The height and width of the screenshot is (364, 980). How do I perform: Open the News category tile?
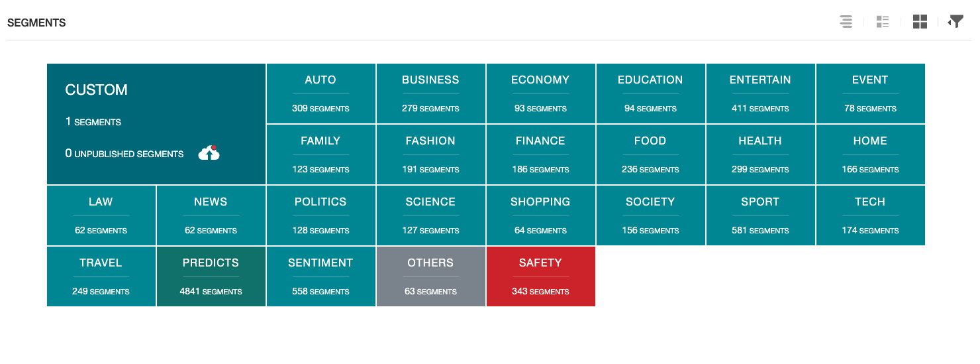tap(211, 215)
